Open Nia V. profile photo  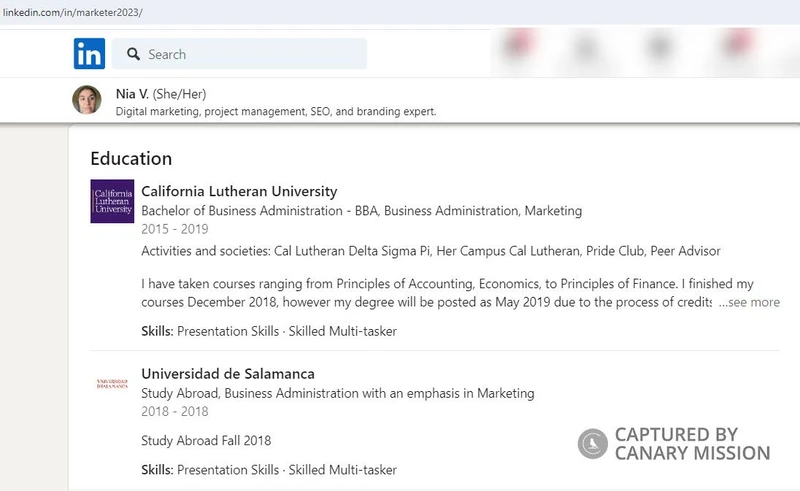[x=87, y=100]
